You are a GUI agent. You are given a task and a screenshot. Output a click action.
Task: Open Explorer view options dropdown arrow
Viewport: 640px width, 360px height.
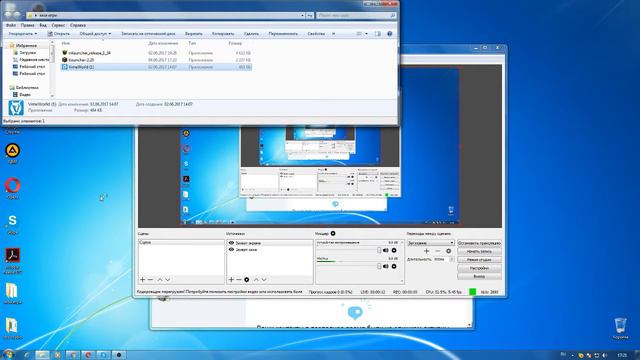pyautogui.click(x=366, y=34)
